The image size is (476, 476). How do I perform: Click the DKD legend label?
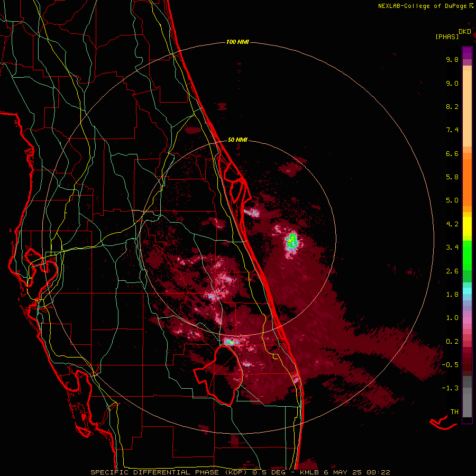click(x=465, y=32)
